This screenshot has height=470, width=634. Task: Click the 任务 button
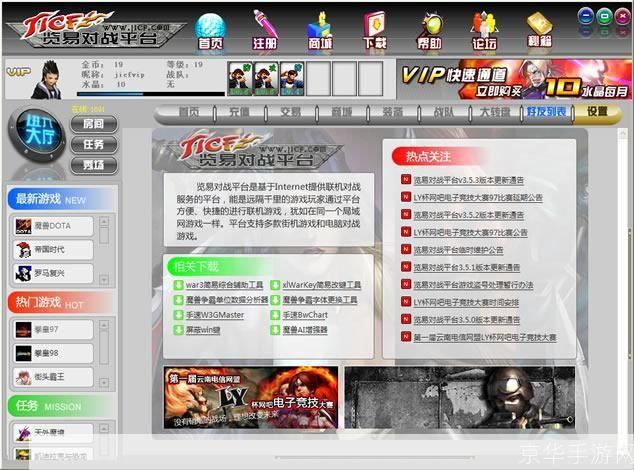94,144
